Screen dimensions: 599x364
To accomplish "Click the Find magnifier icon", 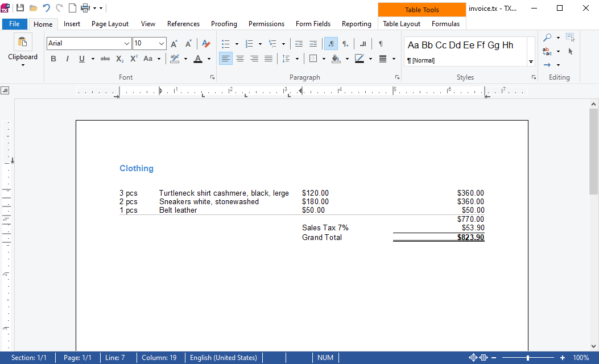I will click(x=547, y=38).
